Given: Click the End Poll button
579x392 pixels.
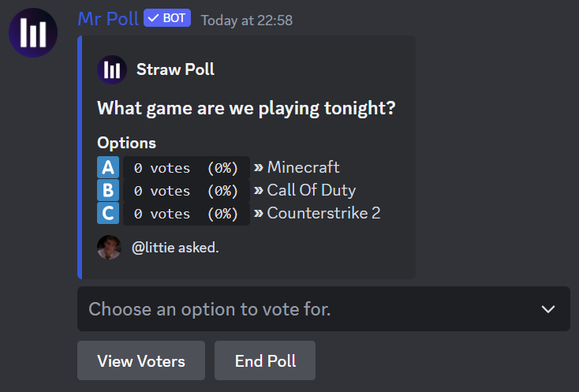Looking at the screenshot, I should click(x=265, y=360).
